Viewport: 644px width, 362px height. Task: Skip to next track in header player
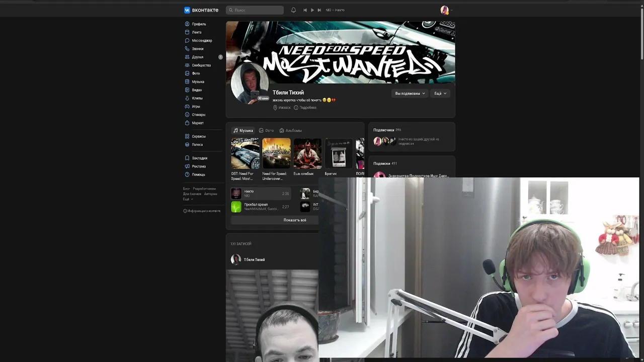coord(319,10)
